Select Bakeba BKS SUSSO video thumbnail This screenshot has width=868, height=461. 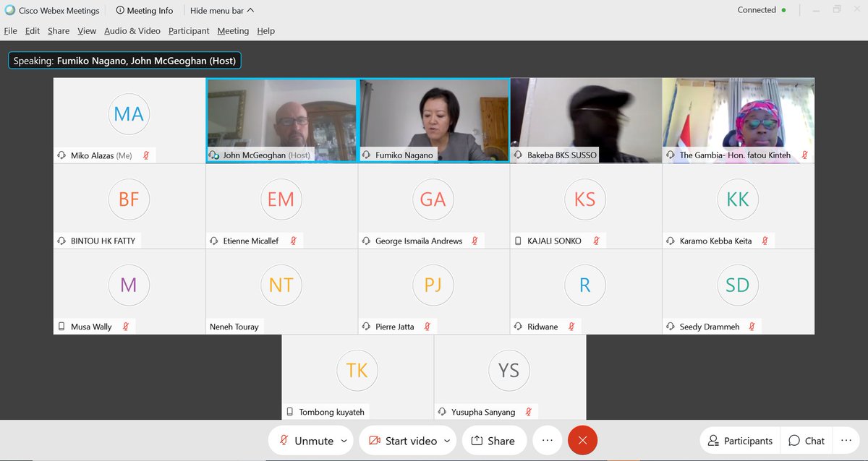pos(586,120)
